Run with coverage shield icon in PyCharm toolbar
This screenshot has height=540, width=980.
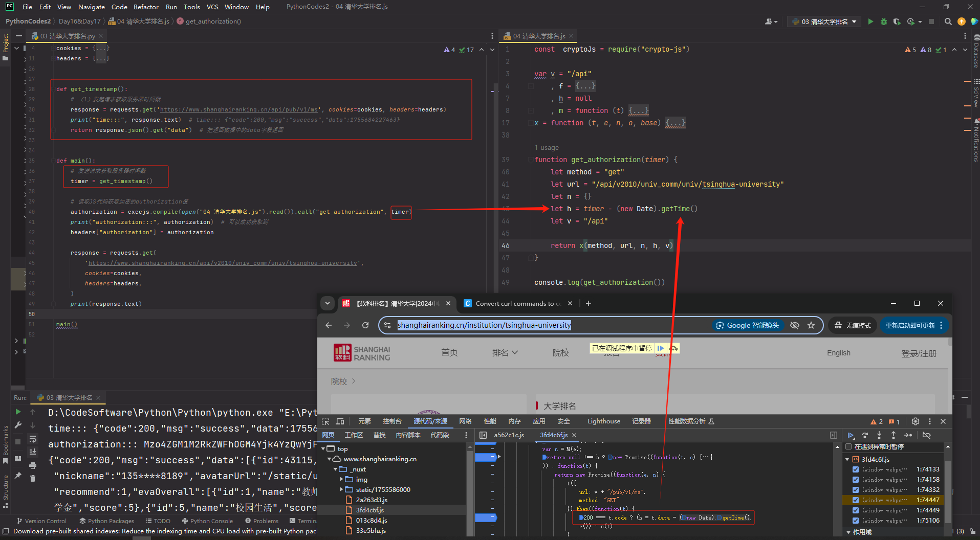[x=897, y=21]
